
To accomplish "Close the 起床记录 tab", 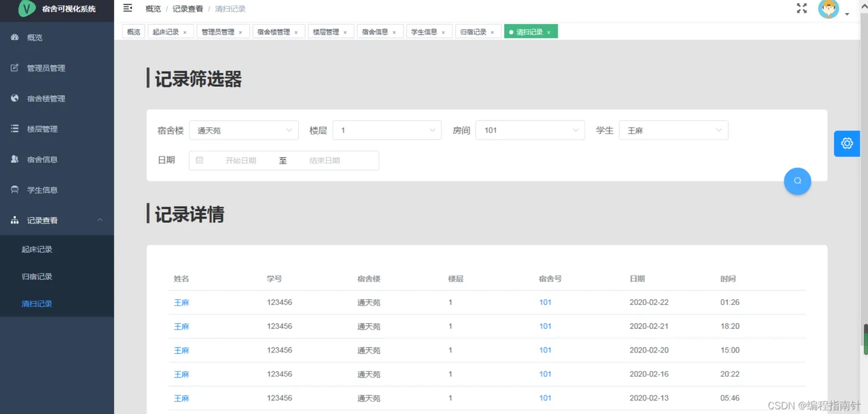I will 185,32.
